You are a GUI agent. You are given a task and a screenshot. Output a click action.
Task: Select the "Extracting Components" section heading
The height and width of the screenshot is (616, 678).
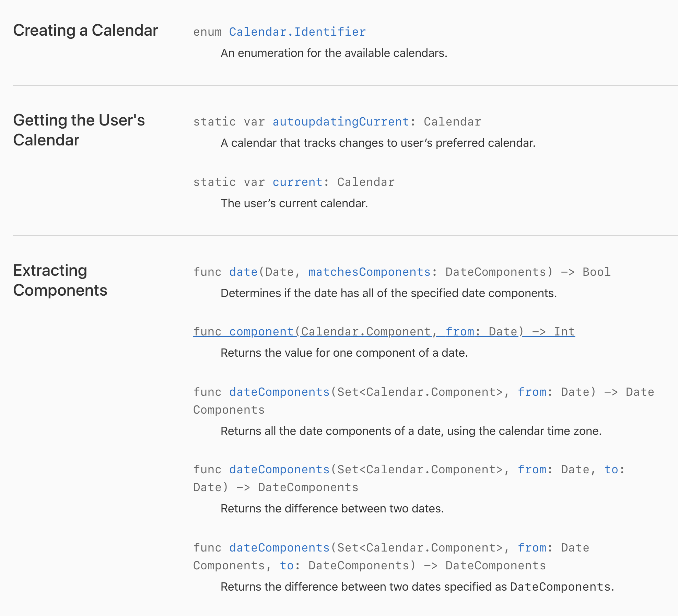pos(60,280)
